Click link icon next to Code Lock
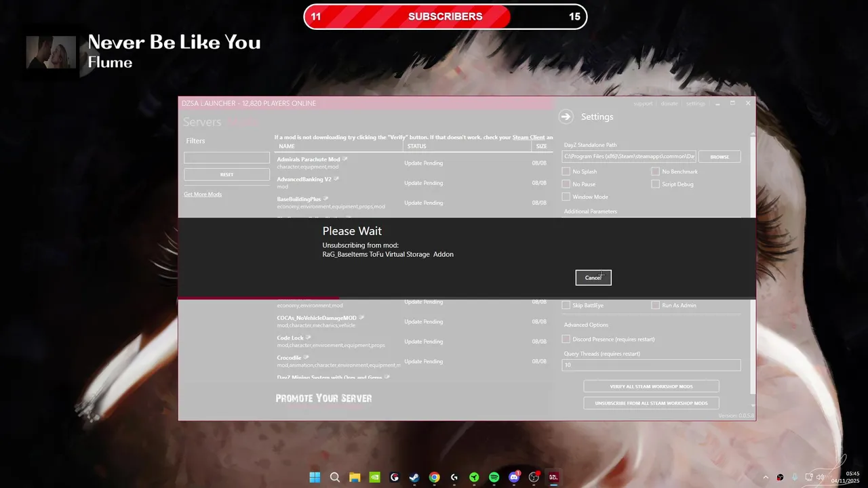868x488 pixels. click(309, 337)
